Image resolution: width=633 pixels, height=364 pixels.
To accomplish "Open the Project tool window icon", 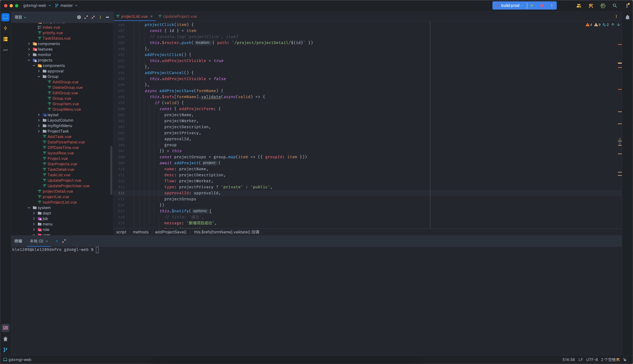I will [x=5, y=17].
